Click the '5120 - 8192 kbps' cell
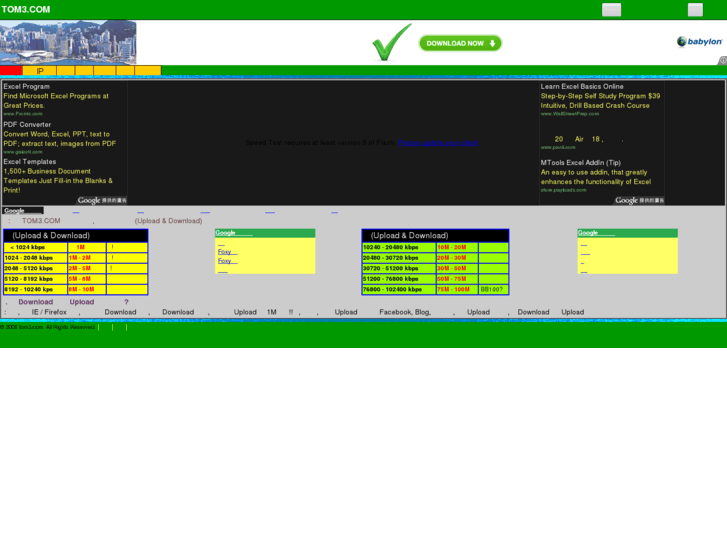 pyautogui.click(x=36, y=279)
